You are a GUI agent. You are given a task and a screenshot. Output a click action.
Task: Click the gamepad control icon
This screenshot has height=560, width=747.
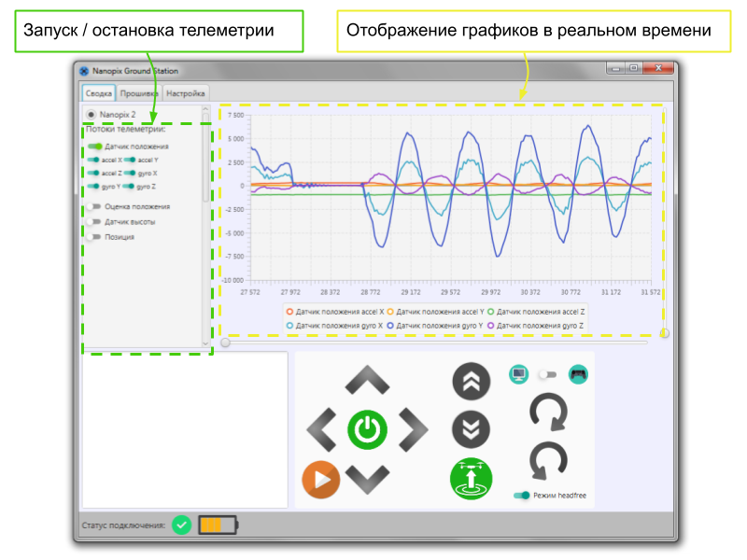578,374
